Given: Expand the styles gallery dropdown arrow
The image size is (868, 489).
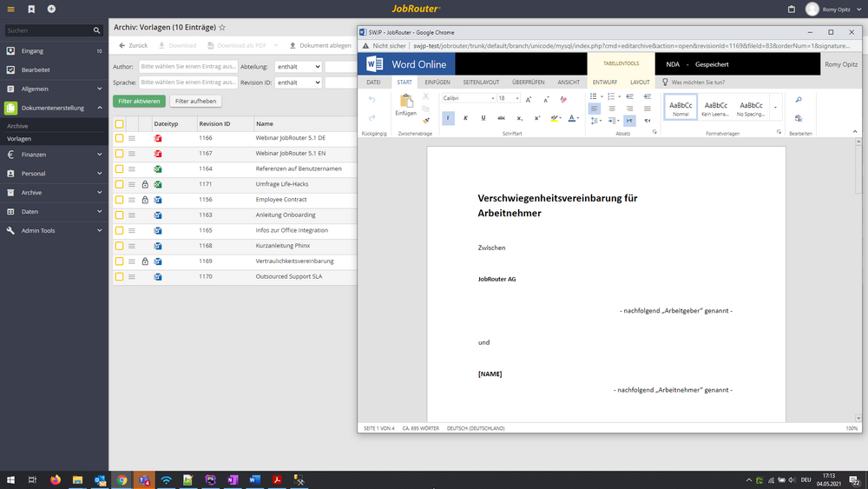Looking at the screenshot, I should pos(775,108).
